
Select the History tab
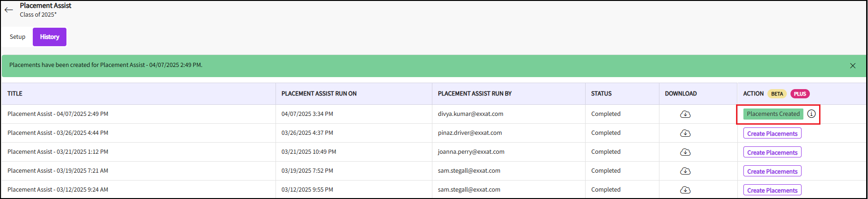pyautogui.click(x=49, y=37)
